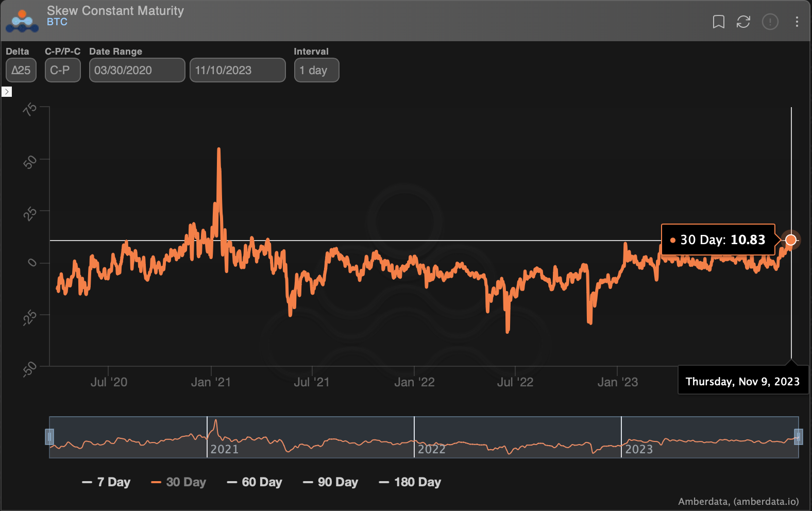The width and height of the screenshot is (812, 511).
Task: Click the bookmark icon in header
Action: (718, 22)
